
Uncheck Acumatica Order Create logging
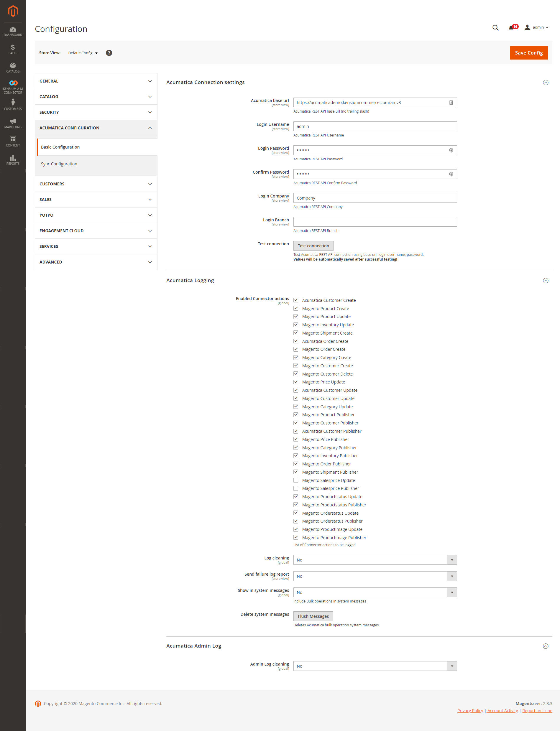(x=296, y=342)
